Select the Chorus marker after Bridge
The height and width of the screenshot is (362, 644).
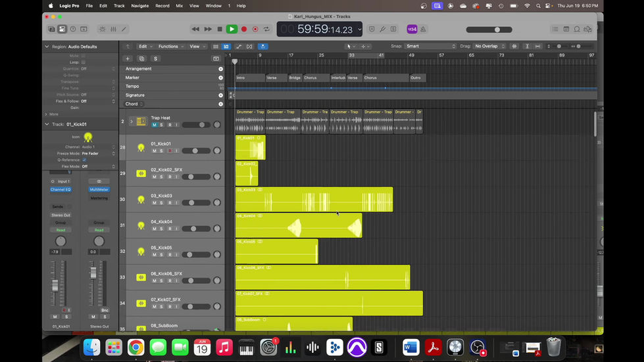pos(316,78)
